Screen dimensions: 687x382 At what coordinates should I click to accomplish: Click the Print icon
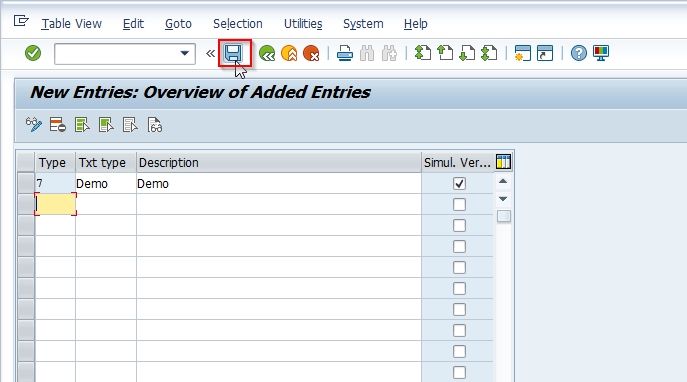click(x=345, y=53)
